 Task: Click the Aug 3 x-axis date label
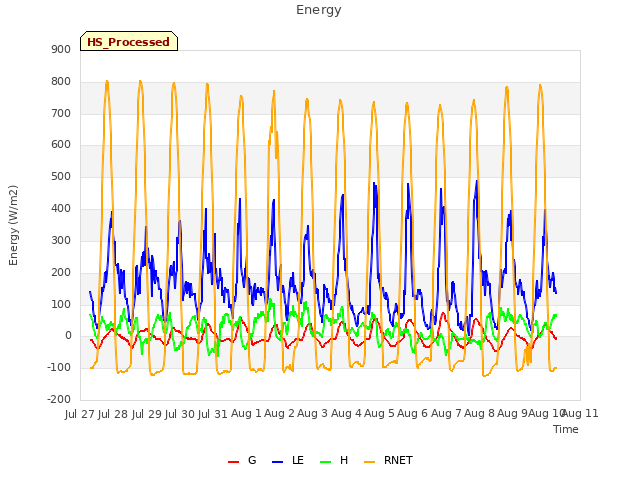(x=312, y=414)
